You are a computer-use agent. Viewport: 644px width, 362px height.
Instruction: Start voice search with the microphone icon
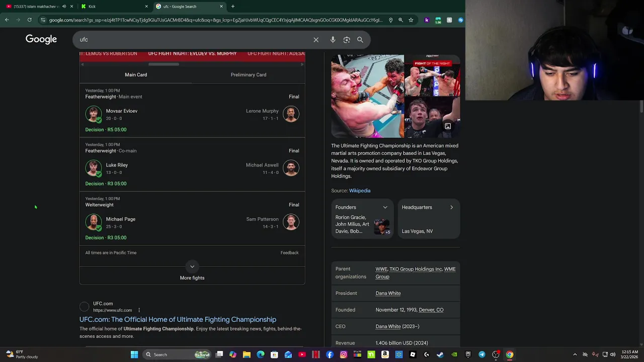(333, 40)
